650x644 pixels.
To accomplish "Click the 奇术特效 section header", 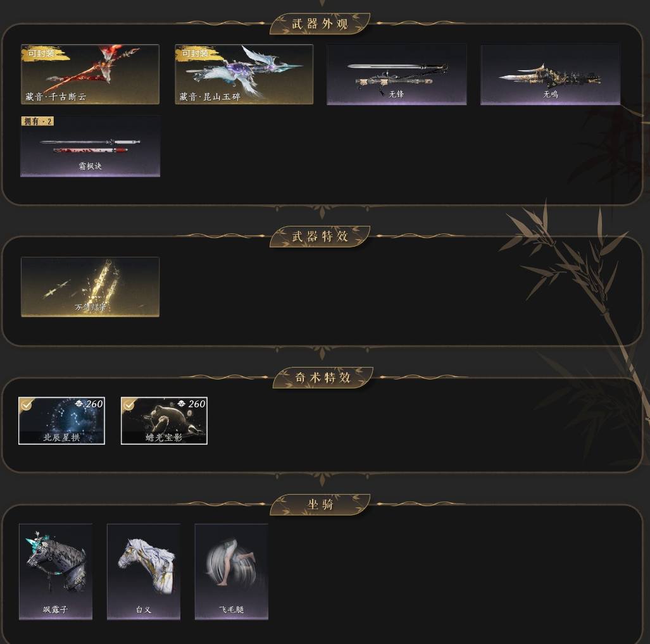I will pos(323,378).
